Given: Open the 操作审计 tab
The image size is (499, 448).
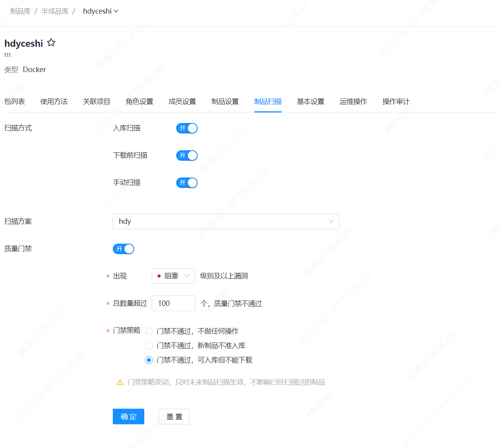Looking at the screenshot, I should pyautogui.click(x=396, y=102).
